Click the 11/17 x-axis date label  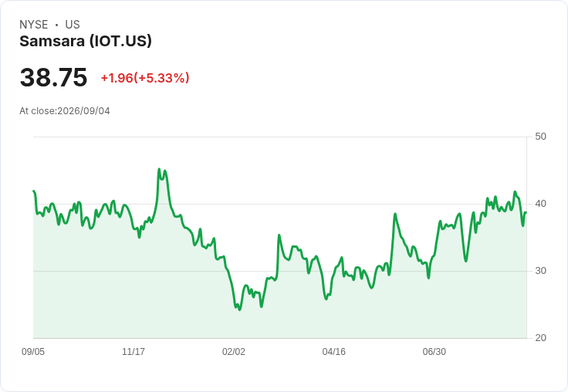[x=134, y=351]
